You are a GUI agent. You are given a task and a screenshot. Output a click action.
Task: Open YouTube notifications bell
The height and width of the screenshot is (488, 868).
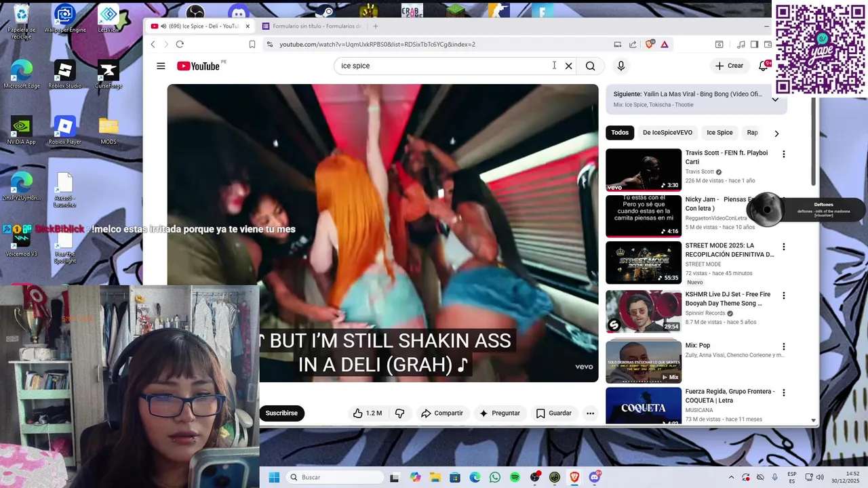764,66
